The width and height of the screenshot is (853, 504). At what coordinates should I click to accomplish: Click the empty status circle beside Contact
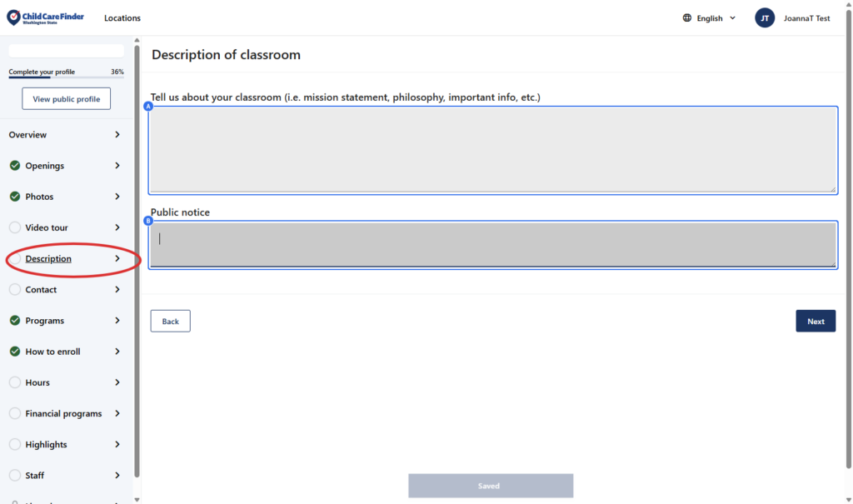click(15, 290)
